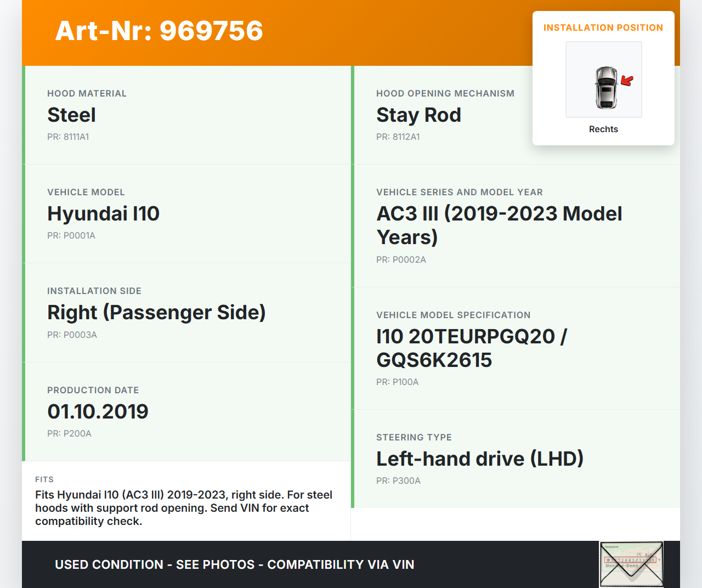This screenshot has height=588, width=702.
Task: Click the Fits compatibility description paragraph
Action: (184, 508)
